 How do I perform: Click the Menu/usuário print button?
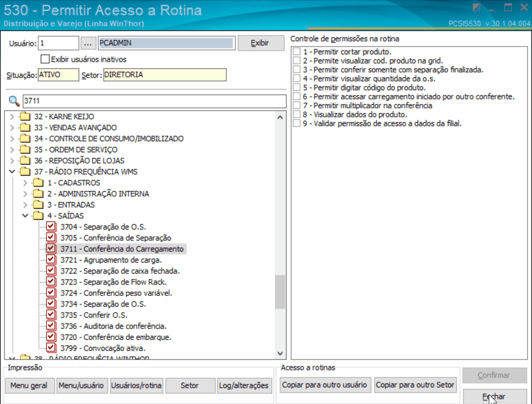tap(82, 386)
